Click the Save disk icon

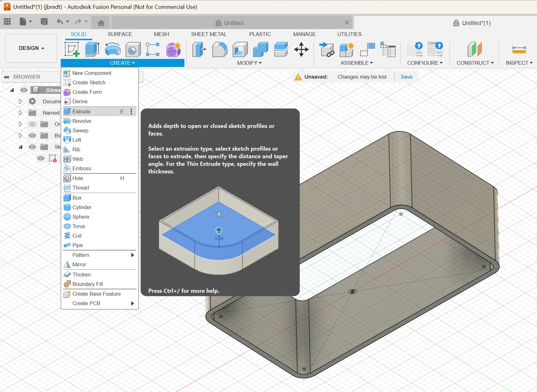pyautogui.click(x=44, y=21)
